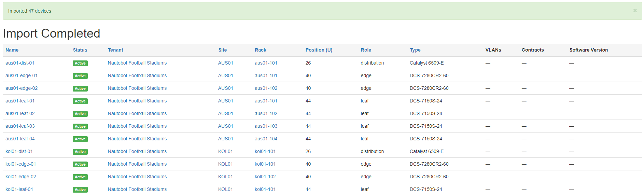Open the aus01-edge-02 device link
The height and width of the screenshot is (195, 644).
pos(22,88)
